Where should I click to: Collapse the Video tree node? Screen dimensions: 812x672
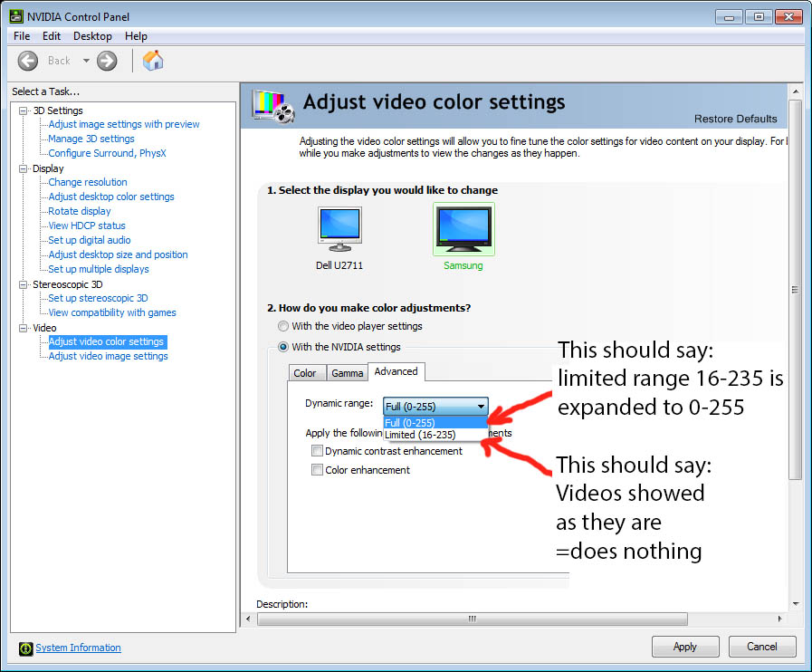(23, 329)
